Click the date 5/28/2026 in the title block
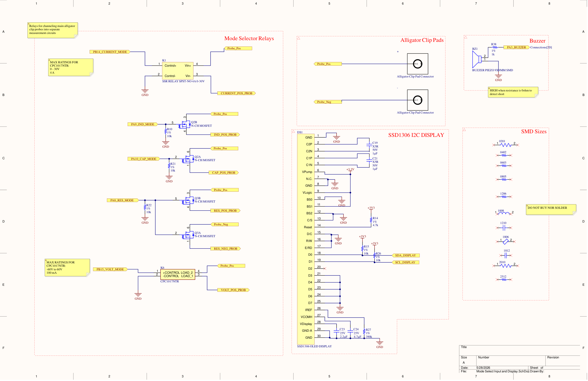 (483, 368)
